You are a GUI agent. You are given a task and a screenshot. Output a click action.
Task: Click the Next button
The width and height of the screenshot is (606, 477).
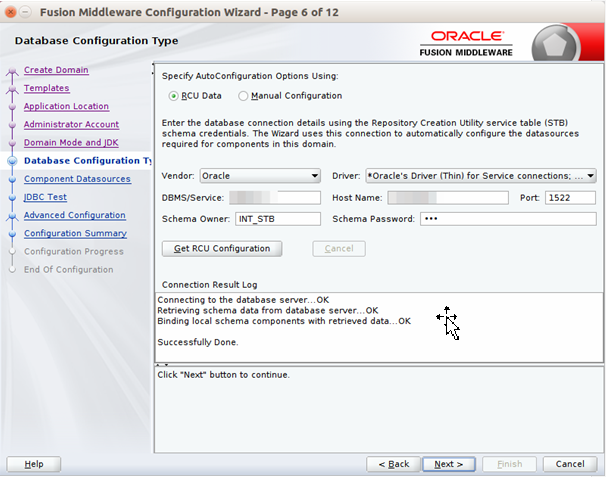(x=449, y=464)
